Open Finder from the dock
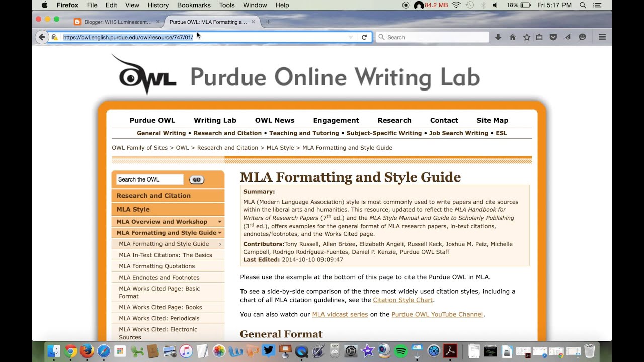 pos(54,350)
